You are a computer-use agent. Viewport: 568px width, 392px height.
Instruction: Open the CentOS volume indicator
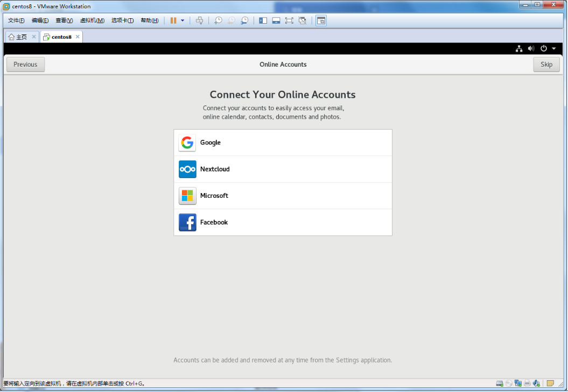[x=531, y=48]
